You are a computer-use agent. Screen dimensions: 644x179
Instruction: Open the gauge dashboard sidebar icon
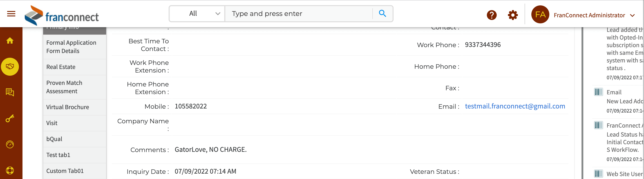point(10,144)
